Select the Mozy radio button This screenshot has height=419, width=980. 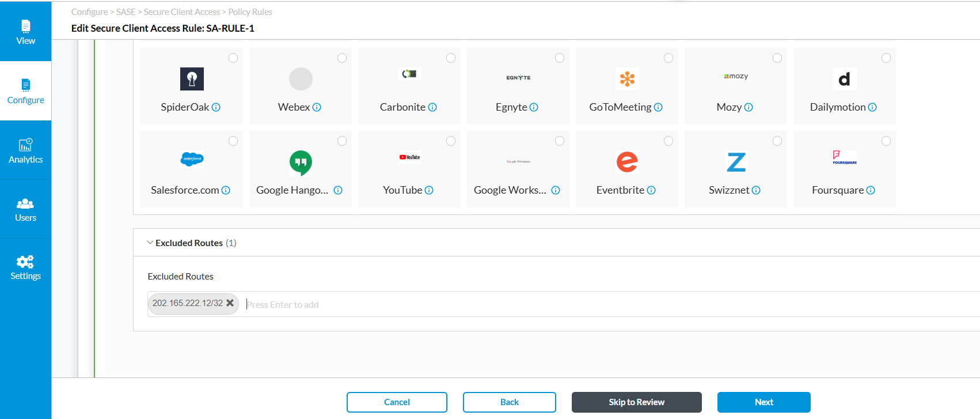777,58
